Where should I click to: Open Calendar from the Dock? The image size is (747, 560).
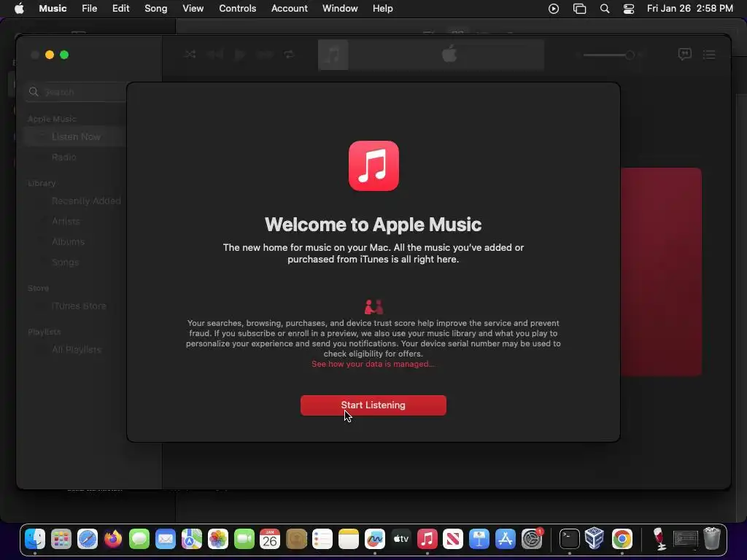pos(270,539)
